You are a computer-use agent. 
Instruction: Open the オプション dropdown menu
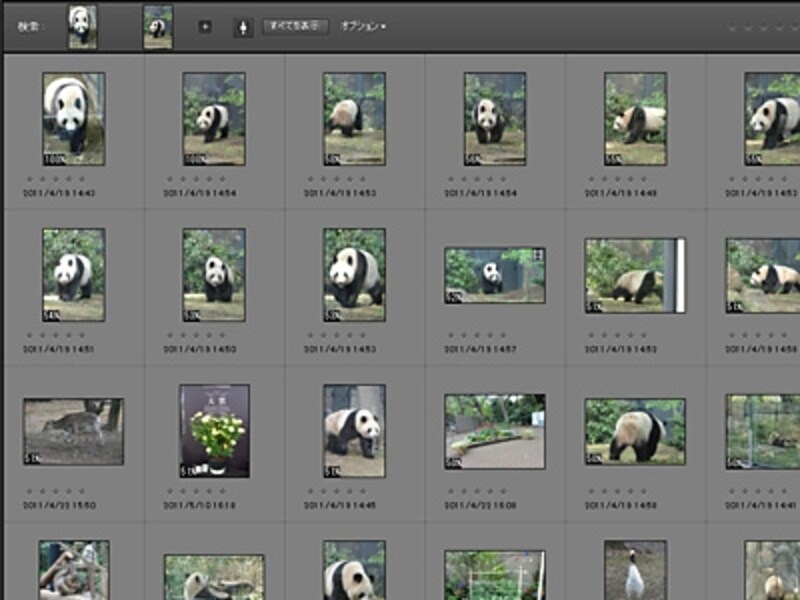click(363, 26)
